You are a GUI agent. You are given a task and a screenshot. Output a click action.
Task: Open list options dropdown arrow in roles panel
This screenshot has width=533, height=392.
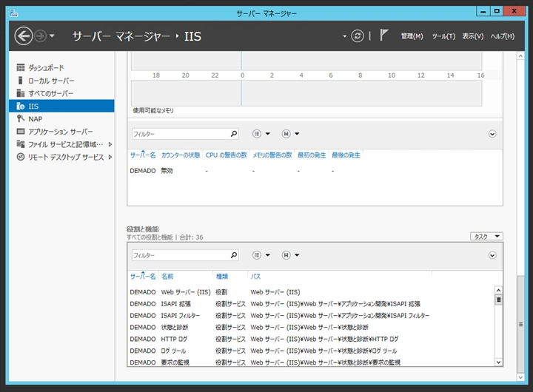(268, 255)
